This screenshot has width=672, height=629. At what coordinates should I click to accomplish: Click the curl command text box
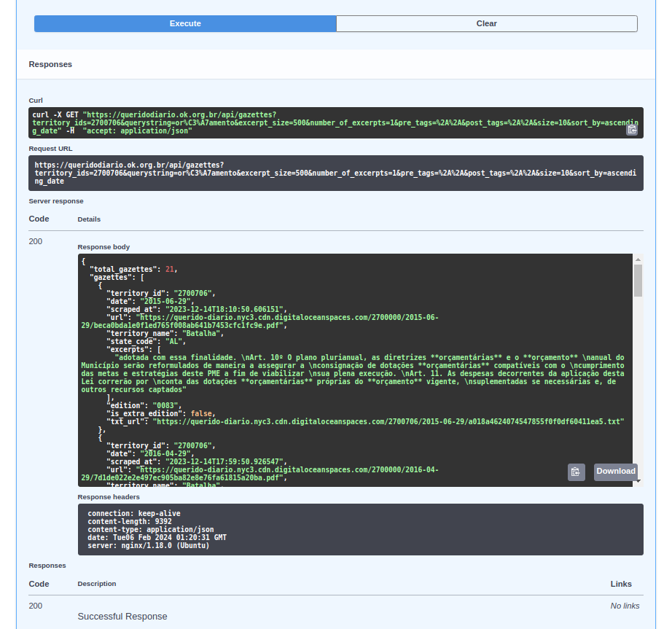click(x=335, y=122)
